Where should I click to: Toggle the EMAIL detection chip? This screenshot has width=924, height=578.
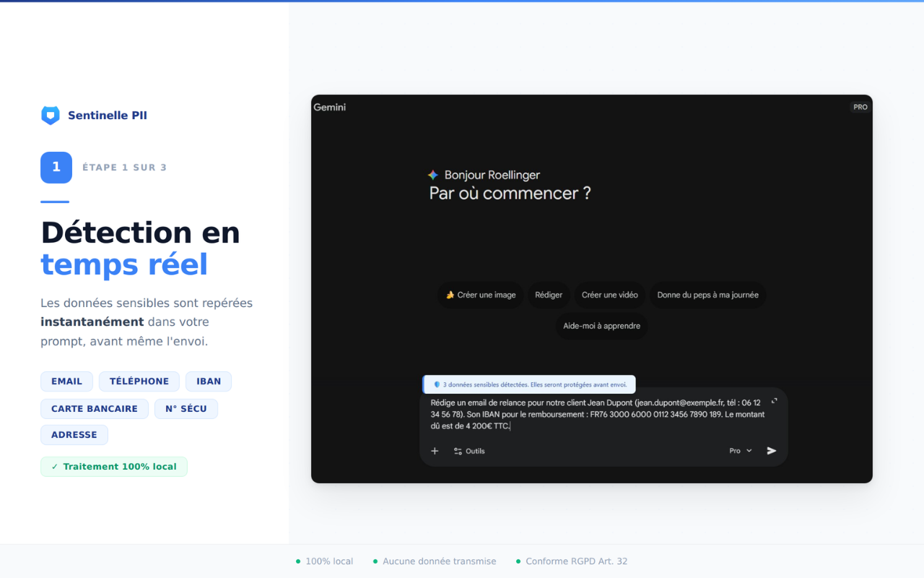pyautogui.click(x=66, y=381)
